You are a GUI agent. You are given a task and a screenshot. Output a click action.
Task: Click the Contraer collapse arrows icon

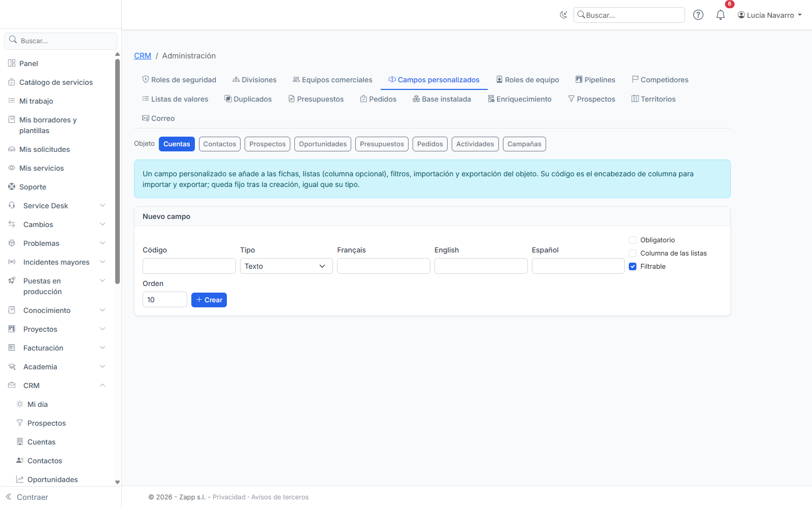point(9,497)
